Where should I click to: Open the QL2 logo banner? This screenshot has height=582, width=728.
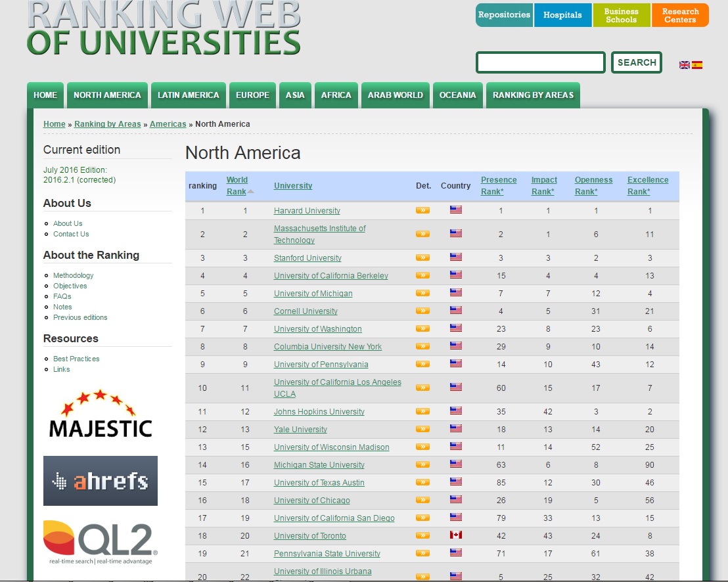[x=101, y=542]
